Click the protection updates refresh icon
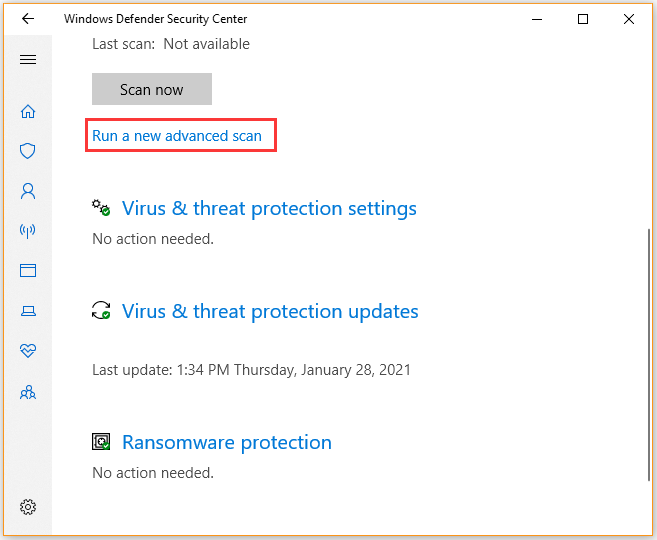This screenshot has width=657, height=540. [x=101, y=310]
